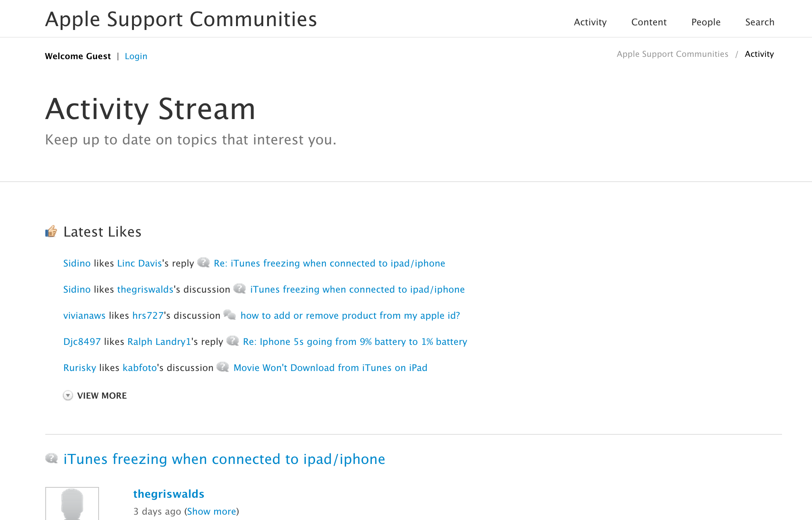Click the bubble icon beside the iTunes freezing heading

click(52, 459)
